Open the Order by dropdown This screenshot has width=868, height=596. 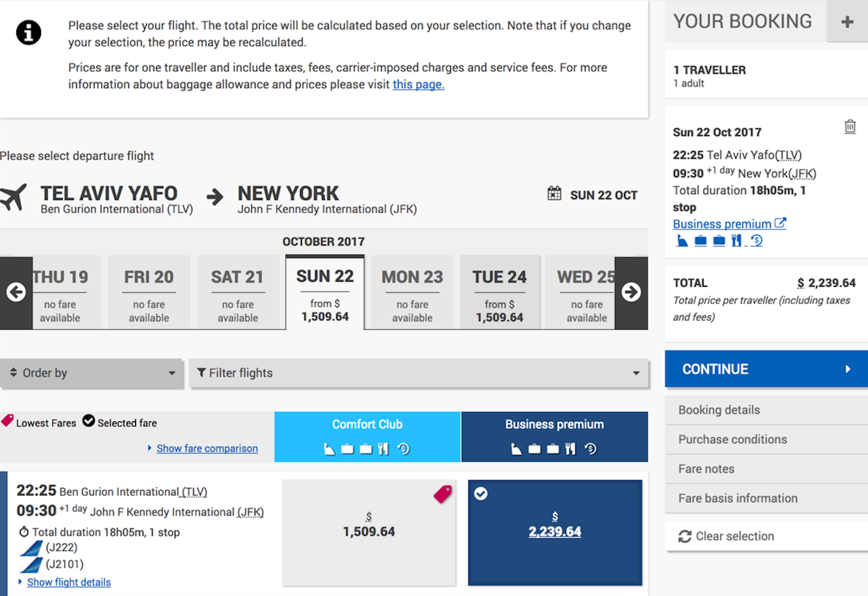pos(92,373)
